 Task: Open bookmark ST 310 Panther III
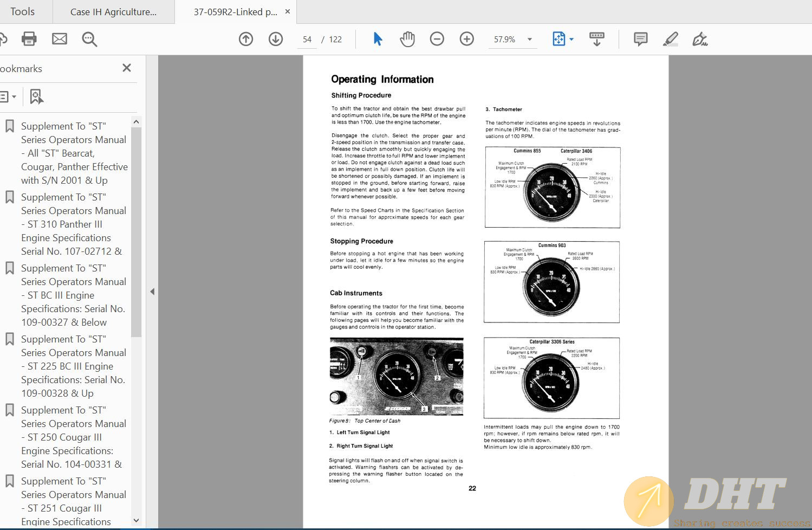point(74,224)
